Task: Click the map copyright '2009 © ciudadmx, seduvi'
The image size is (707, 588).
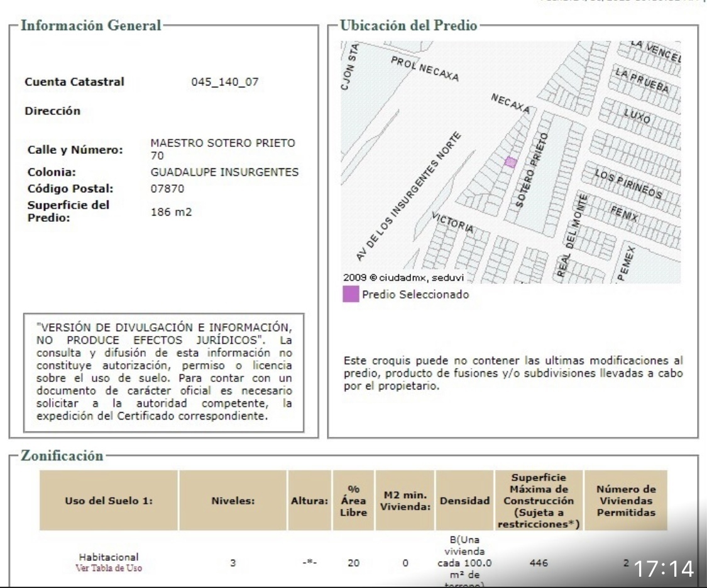Action: point(403,278)
